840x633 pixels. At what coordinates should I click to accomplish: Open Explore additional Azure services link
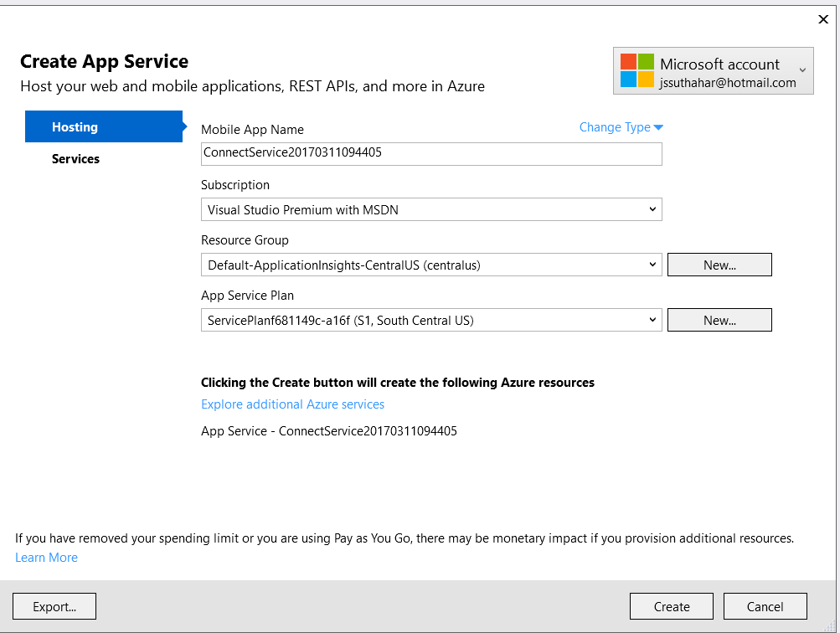pyautogui.click(x=292, y=404)
